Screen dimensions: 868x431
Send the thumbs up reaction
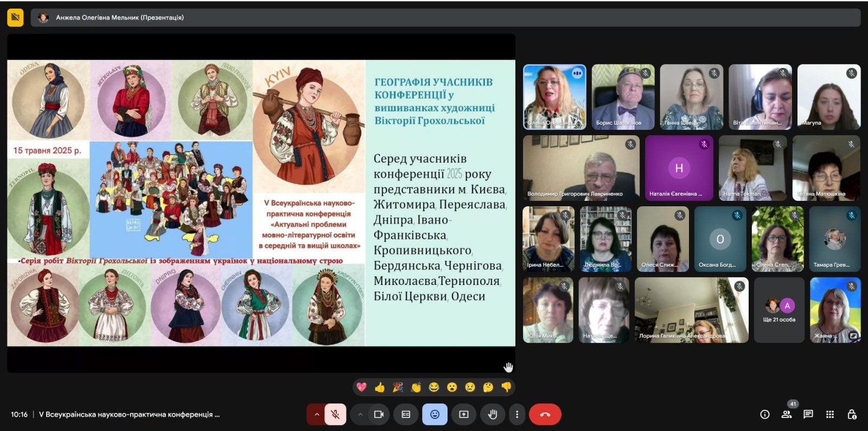point(380,387)
